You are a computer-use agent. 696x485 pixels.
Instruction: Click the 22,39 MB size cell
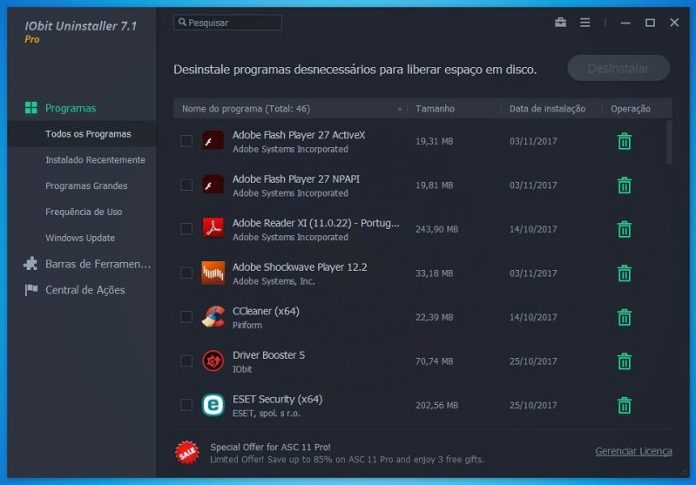pyautogui.click(x=434, y=317)
